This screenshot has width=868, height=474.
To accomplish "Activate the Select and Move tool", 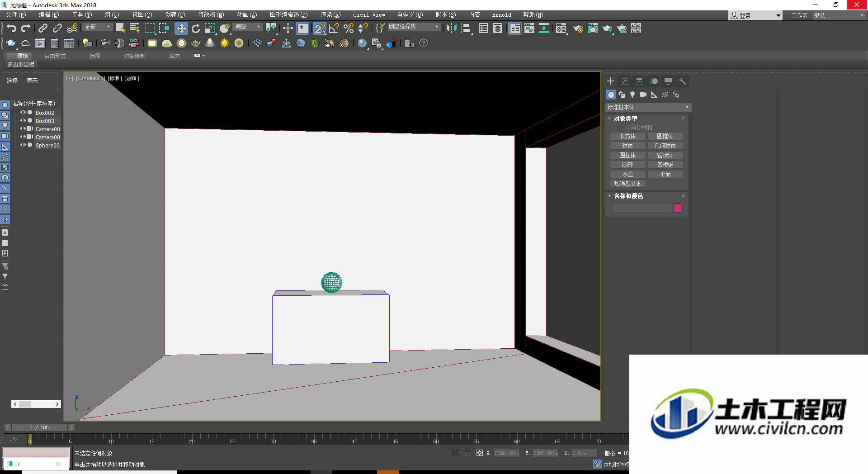I will click(181, 28).
